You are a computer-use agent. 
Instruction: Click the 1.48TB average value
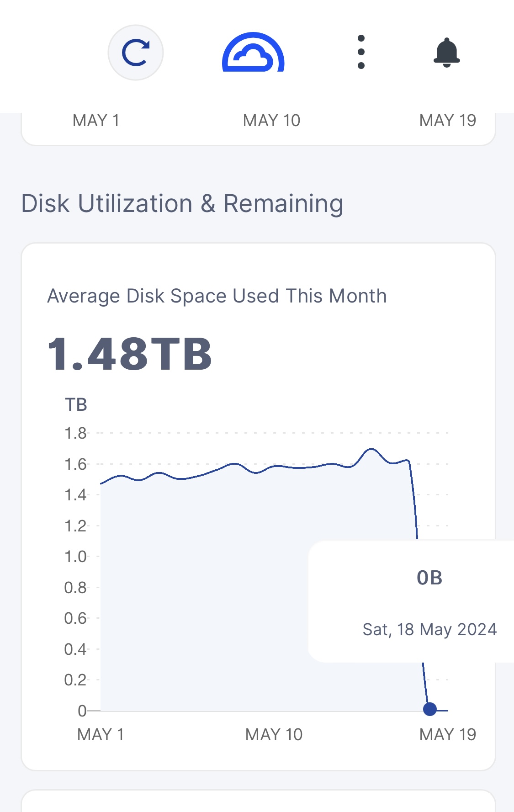coord(130,354)
